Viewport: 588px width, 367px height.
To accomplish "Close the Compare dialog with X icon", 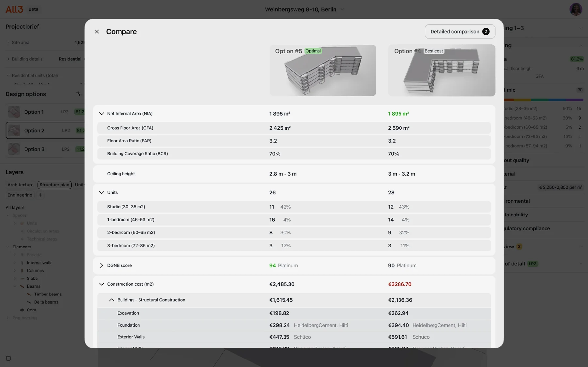I will 97,32.
